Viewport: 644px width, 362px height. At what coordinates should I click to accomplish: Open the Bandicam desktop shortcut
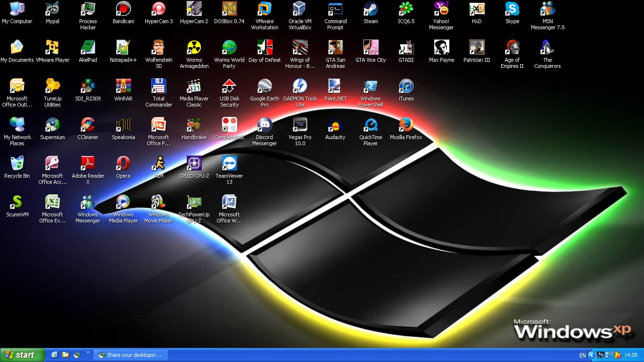[x=123, y=9]
